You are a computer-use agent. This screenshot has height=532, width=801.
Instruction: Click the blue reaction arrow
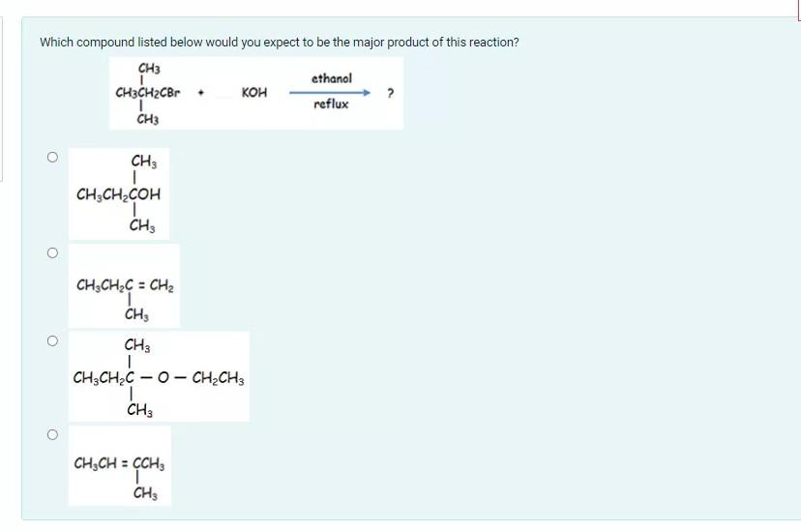pyautogui.click(x=330, y=93)
